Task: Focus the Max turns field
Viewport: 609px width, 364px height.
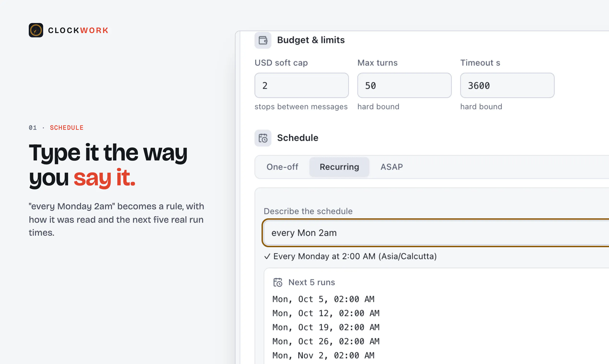Action: click(x=404, y=85)
